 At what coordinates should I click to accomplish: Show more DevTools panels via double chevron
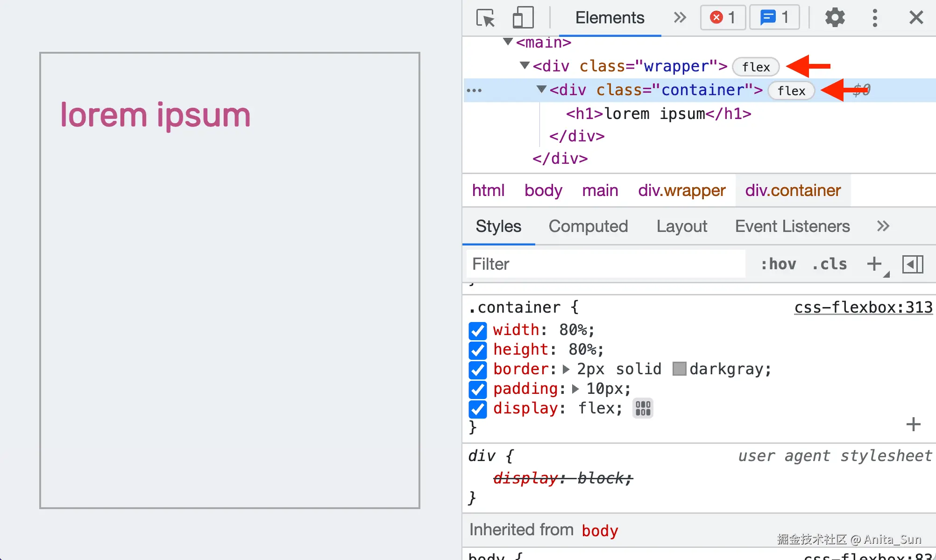[680, 18]
